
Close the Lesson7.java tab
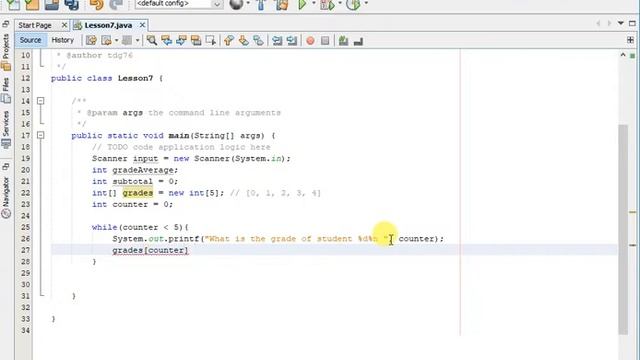142,25
